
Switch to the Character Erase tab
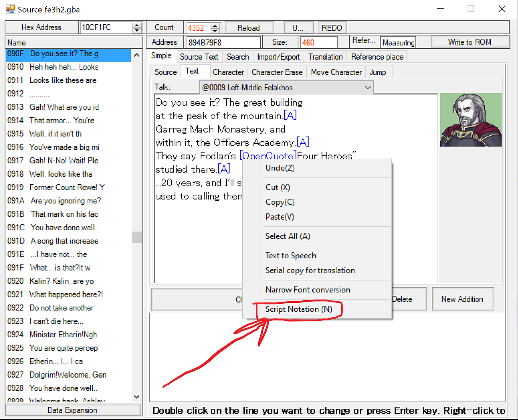(277, 72)
